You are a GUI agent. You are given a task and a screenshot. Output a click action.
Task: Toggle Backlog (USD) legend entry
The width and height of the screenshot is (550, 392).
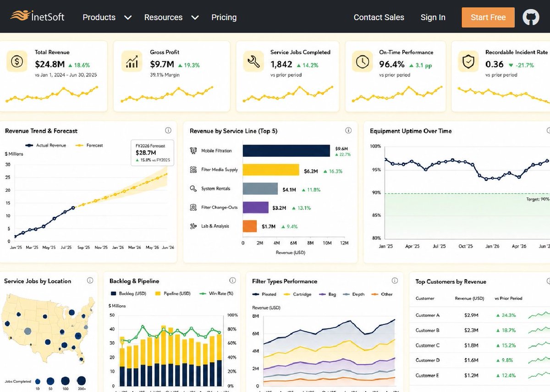(x=128, y=293)
